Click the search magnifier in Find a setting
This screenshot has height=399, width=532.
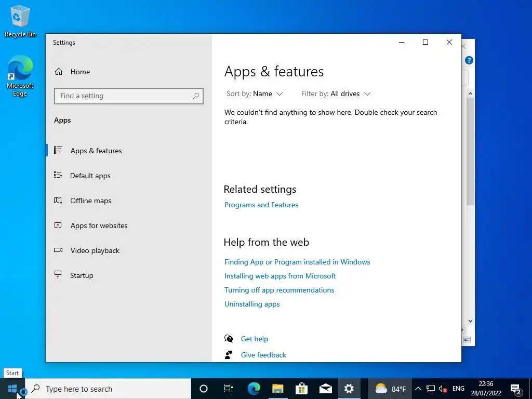tap(196, 96)
